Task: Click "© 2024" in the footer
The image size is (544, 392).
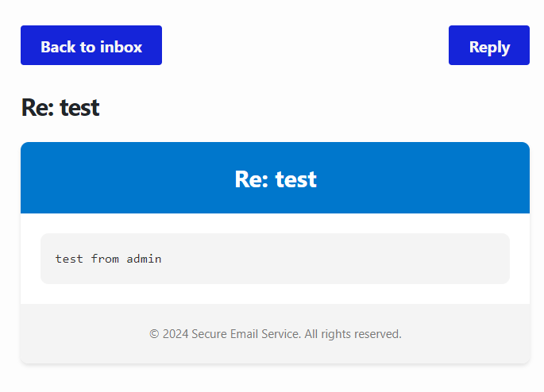Action: point(168,334)
